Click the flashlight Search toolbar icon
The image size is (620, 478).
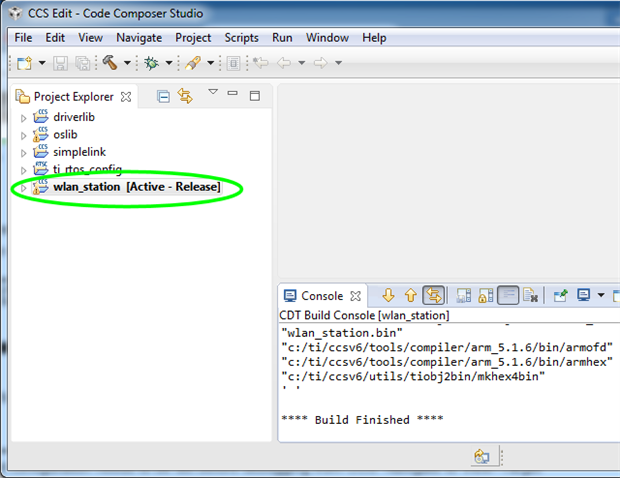[x=193, y=63]
